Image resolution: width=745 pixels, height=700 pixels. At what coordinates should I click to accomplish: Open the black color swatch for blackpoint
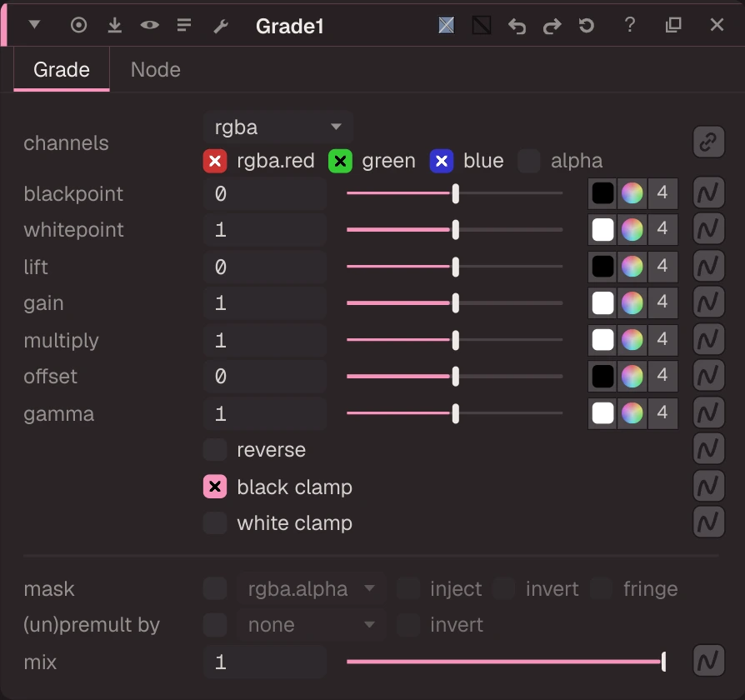click(602, 193)
